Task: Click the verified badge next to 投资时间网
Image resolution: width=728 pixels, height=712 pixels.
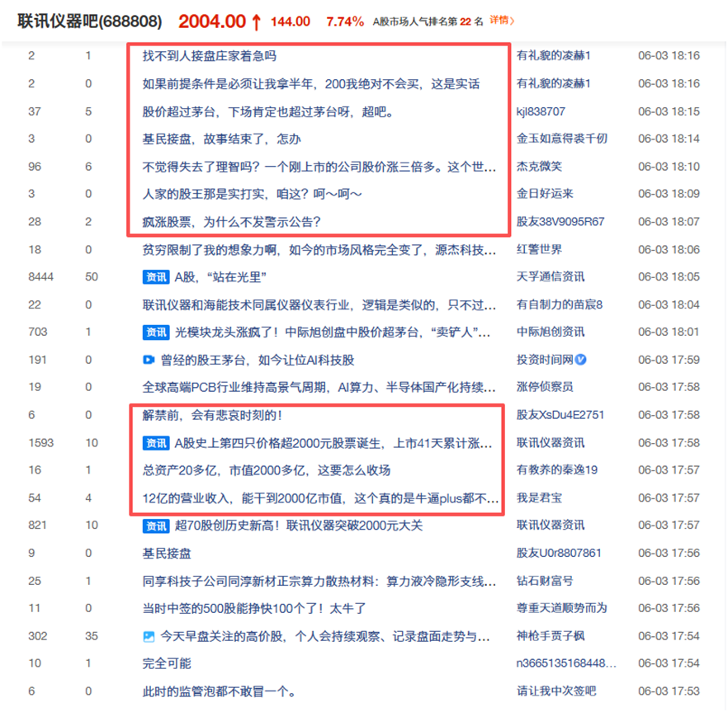Action: coord(580,360)
